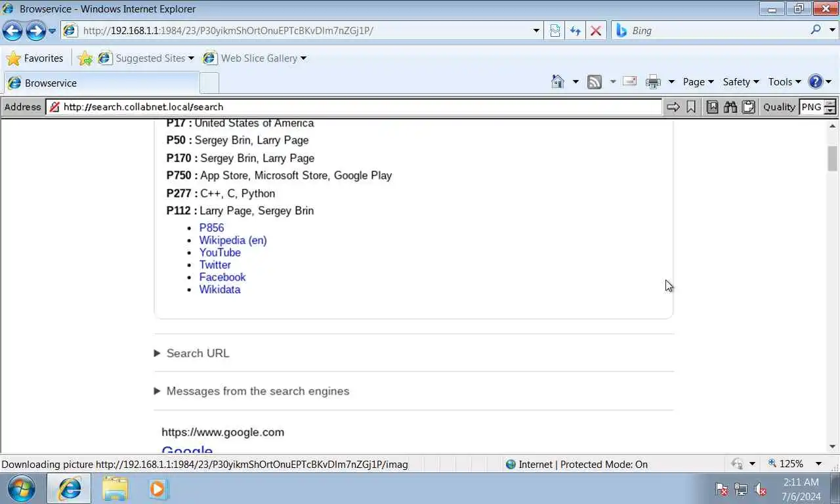Screen dimensions: 840x504
Task: Click the muted volume speaker tray icon
Action: click(761, 490)
